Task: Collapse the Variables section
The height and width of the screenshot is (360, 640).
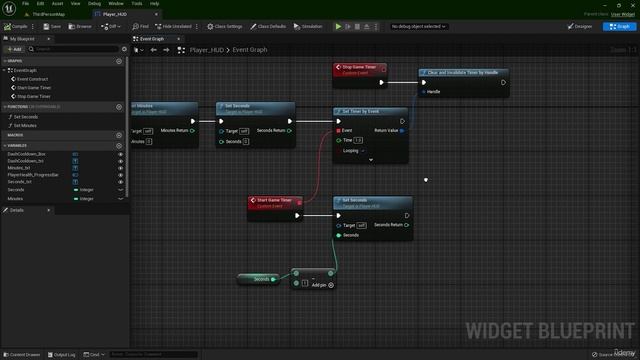Action: (x=5, y=146)
